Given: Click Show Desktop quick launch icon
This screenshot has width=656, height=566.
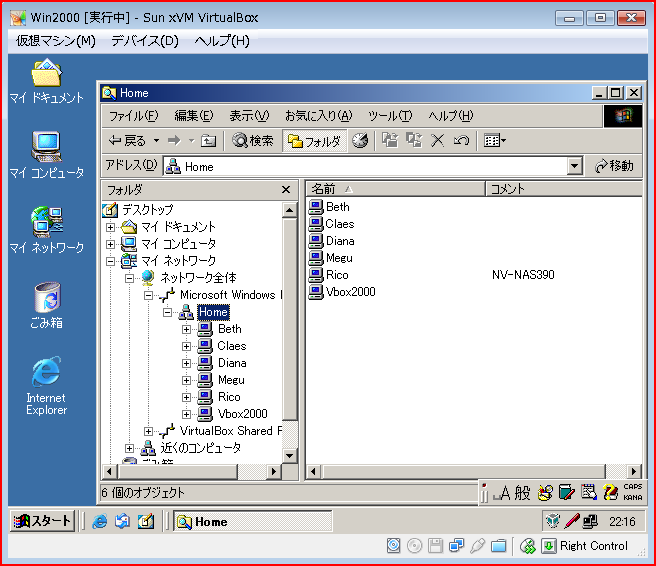Looking at the screenshot, I should (x=146, y=522).
